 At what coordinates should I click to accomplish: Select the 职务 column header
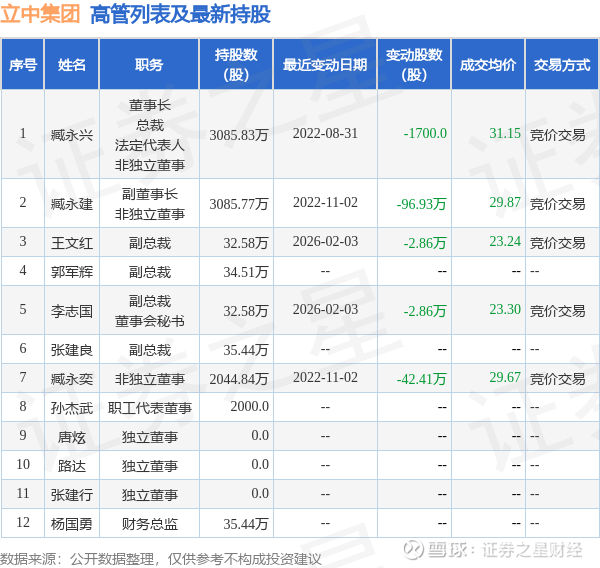149,64
